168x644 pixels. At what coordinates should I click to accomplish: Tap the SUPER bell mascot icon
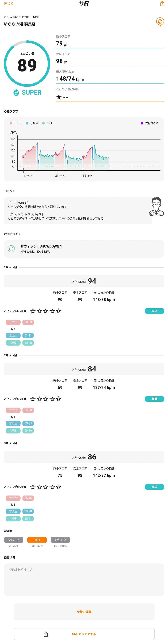coord(16,93)
